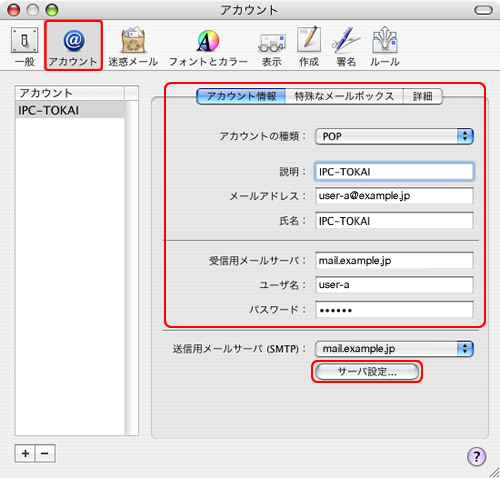Expand the アカウントの種類 POP dropdown
Viewport: 500px width, 478px height.
click(x=394, y=136)
